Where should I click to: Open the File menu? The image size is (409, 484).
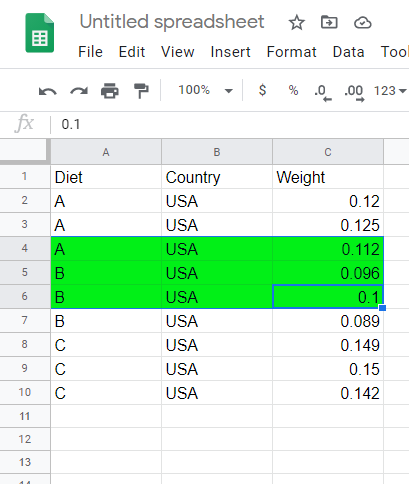90,52
